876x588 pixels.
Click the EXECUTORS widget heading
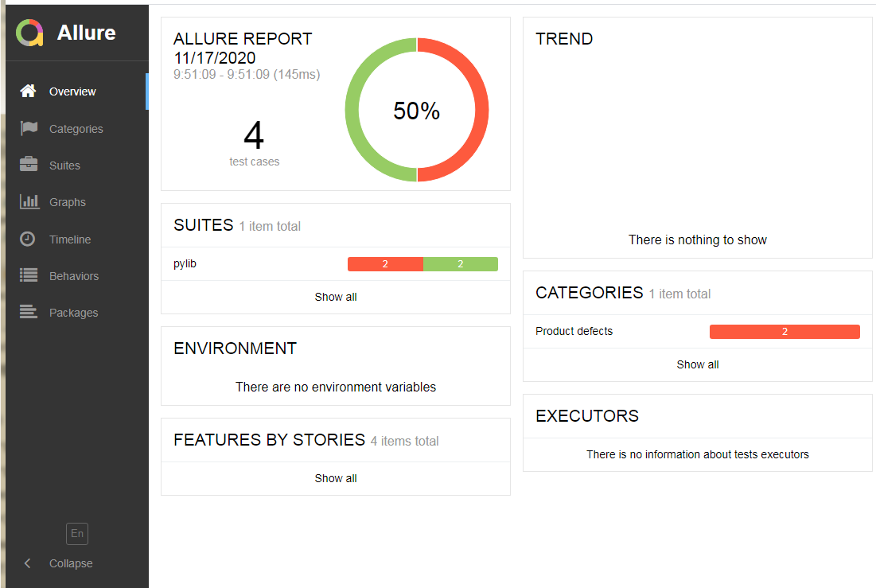(x=587, y=416)
